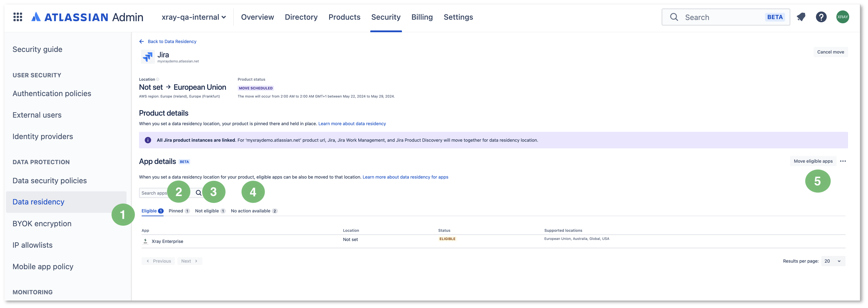Open the Overview tab

pyautogui.click(x=257, y=17)
